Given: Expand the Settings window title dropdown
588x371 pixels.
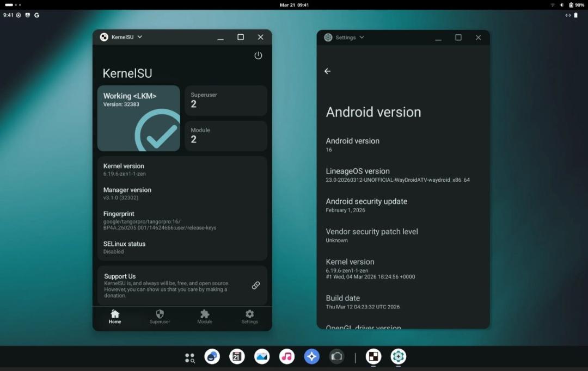Looking at the screenshot, I should (x=362, y=38).
